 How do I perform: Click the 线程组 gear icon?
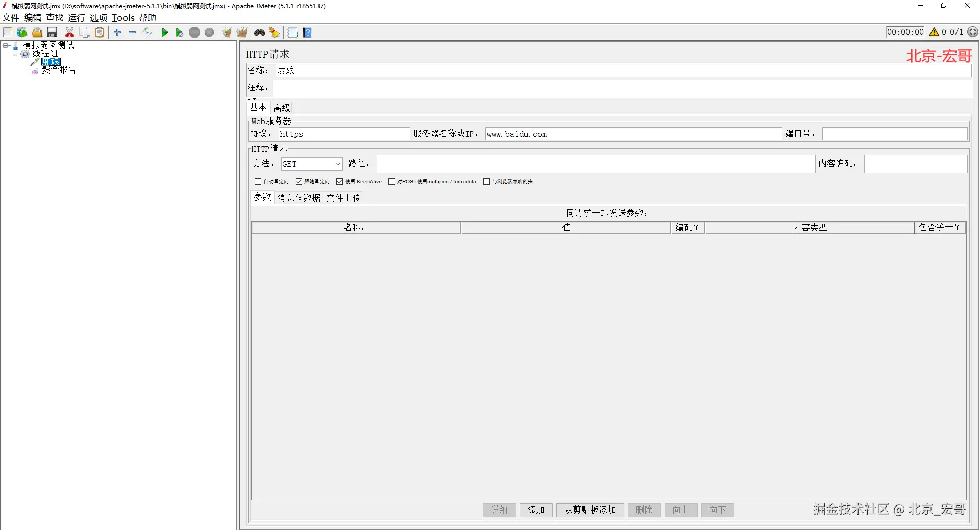click(x=25, y=54)
